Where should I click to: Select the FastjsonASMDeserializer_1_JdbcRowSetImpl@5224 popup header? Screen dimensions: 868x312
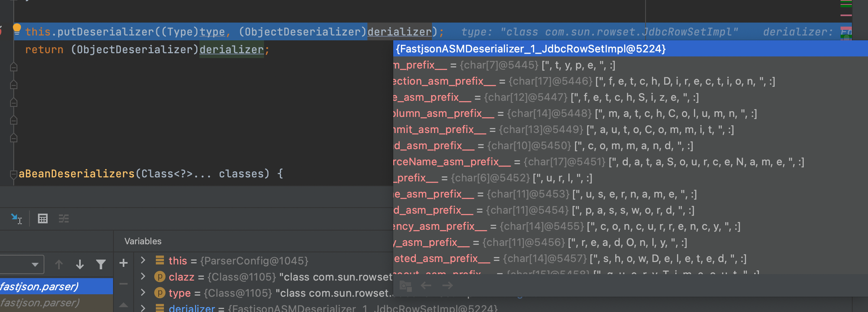point(631,49)
